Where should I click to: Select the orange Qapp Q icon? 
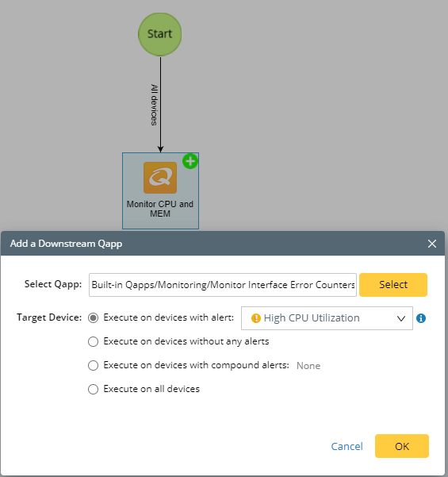pyautogui.click(x=160, y=178)
